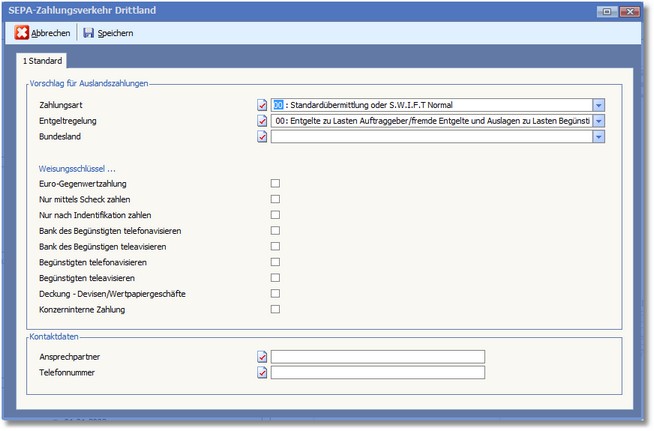654x431 pixels.
Task: Click into the Ansprechpartner text field
Action: (x=377, y=356)
